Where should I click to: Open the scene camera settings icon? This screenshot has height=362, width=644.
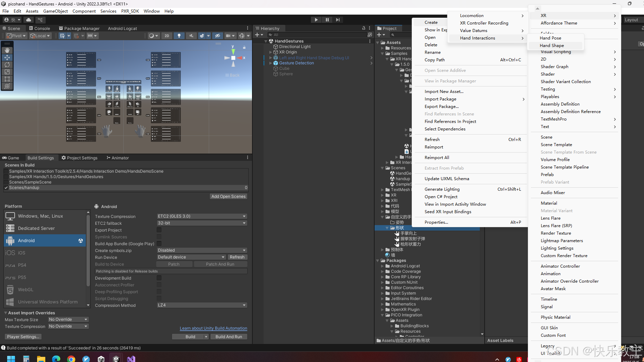tap(229, 36)
